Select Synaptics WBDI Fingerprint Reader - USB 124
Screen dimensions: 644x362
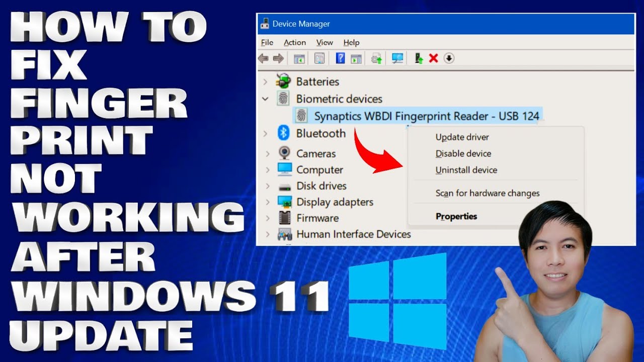coord(427,116)
